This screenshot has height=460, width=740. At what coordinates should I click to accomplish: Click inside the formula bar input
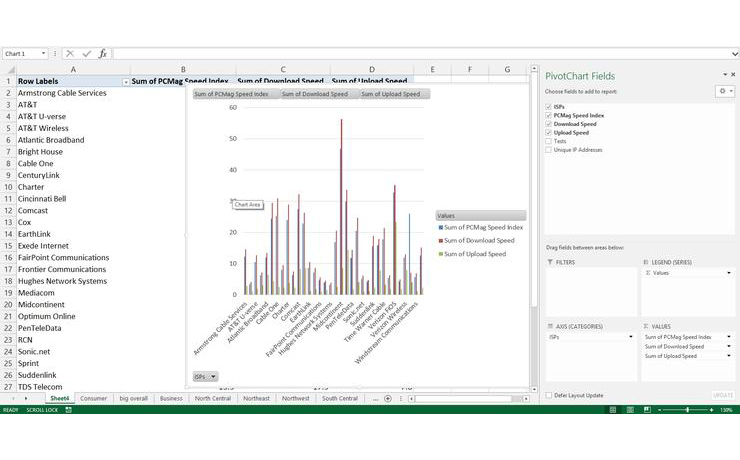[x=400, y=54]
